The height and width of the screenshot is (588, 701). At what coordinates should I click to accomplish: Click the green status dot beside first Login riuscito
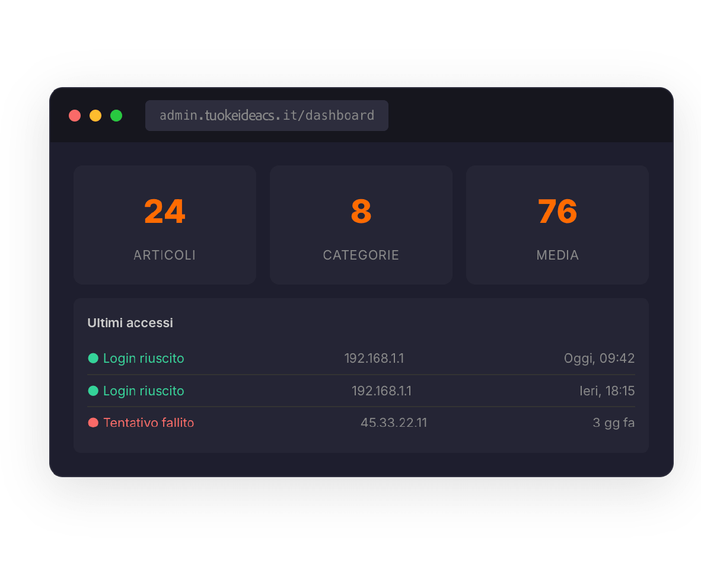click(x=94, y=359)
